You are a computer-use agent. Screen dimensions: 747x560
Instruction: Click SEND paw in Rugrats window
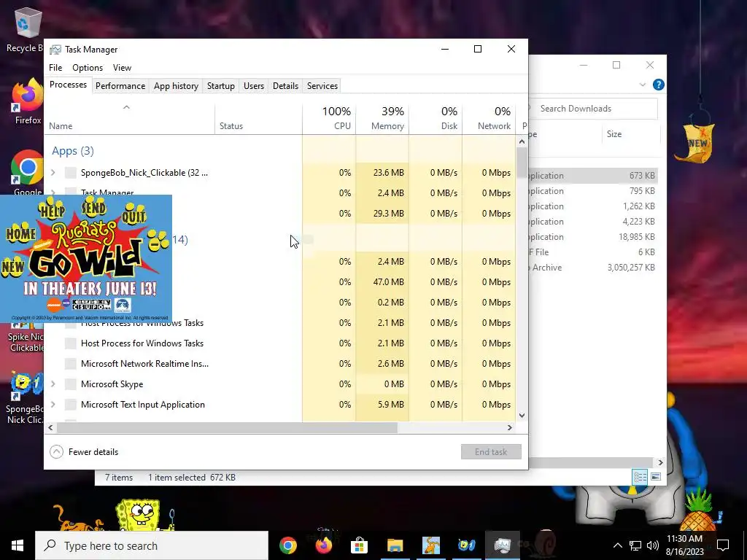tap(93, 208)
